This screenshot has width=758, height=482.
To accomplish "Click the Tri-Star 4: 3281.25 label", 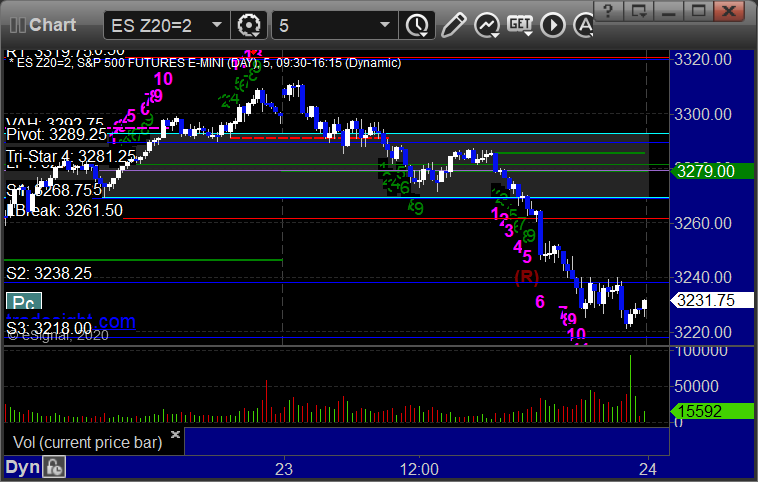I will click(x=71, y=157).
